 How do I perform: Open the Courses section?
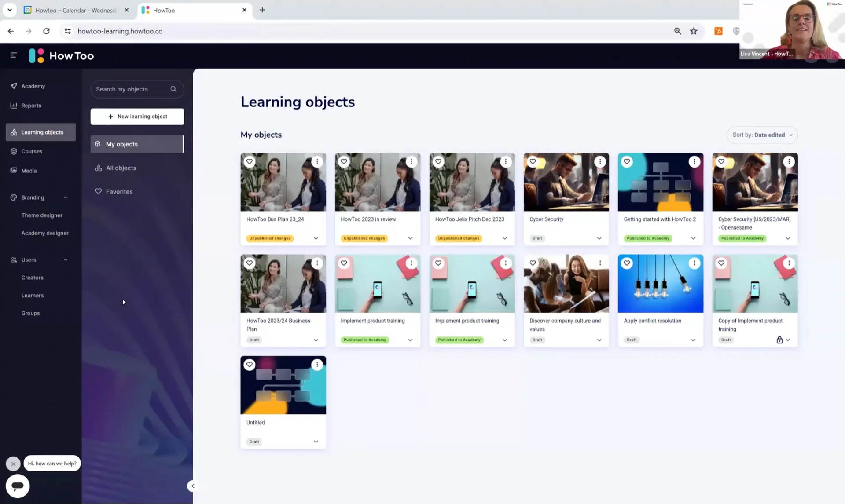(31, 151)
